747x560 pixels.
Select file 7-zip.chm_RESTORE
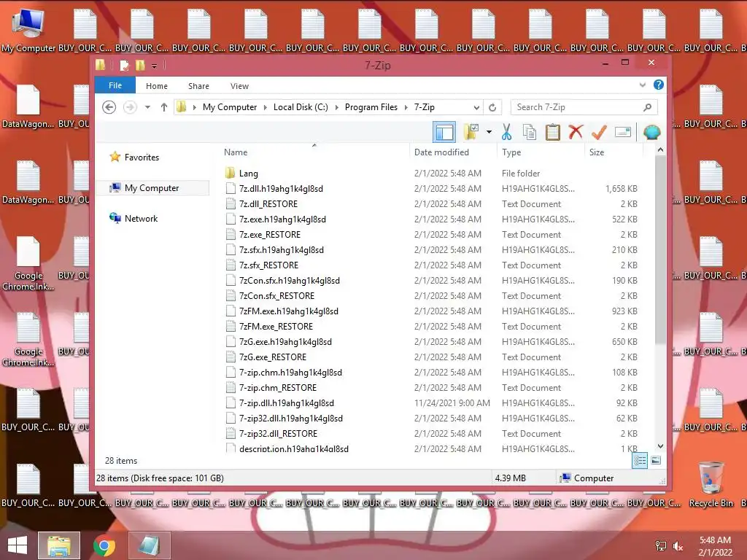(x=278, y=388)
